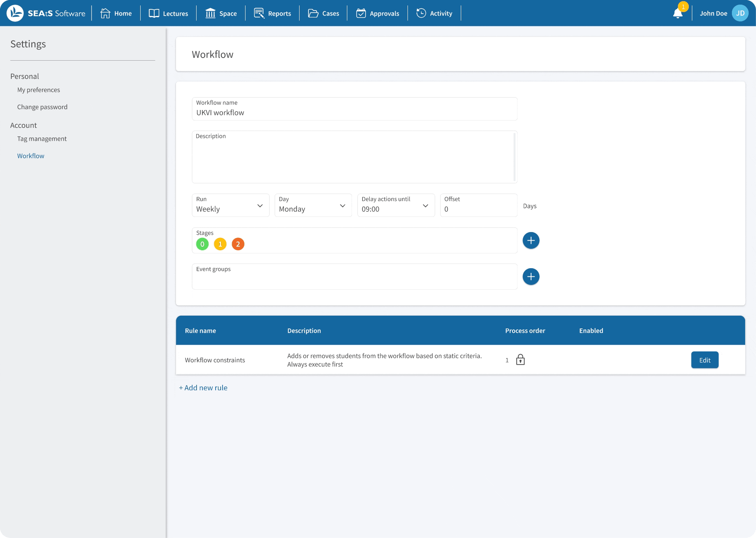Select green stage 0 circle
756x538 pixels.
pyautogui.click(x=202, y=244)
